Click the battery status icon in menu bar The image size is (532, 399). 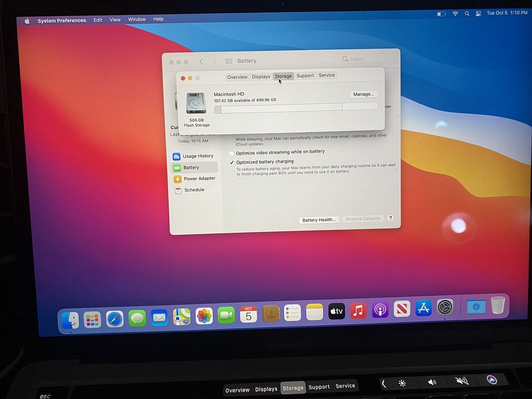441,14
